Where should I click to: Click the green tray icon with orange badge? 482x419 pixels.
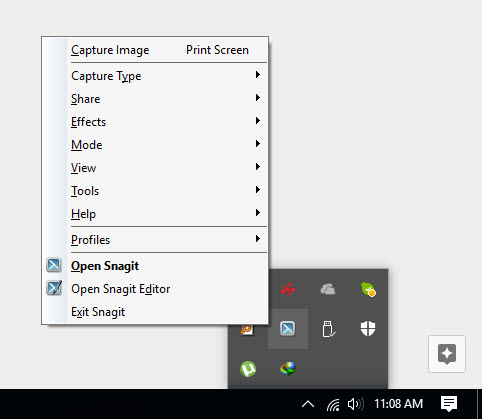pos(368,289)
